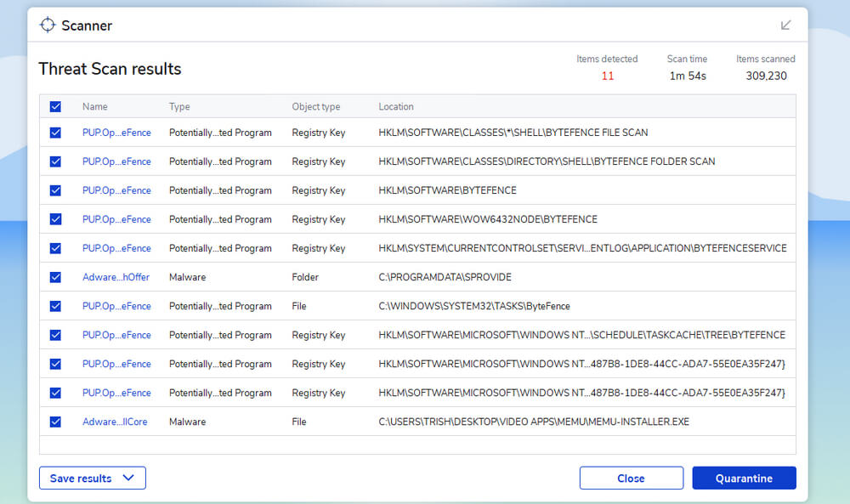The width and height of the screenshot is (850, 504).
Task: Uncheck the TASKCACHE\TREE\BYTEFENCE row checkbox
Action: (x=55, y=335)
